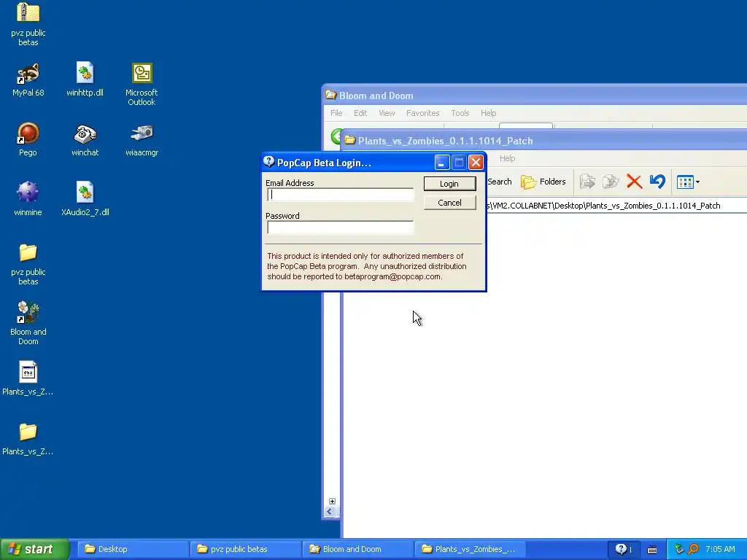Switch to Bloom and Doom taskbar button
This screenshot has height=560, width=747.
[357, 549]
